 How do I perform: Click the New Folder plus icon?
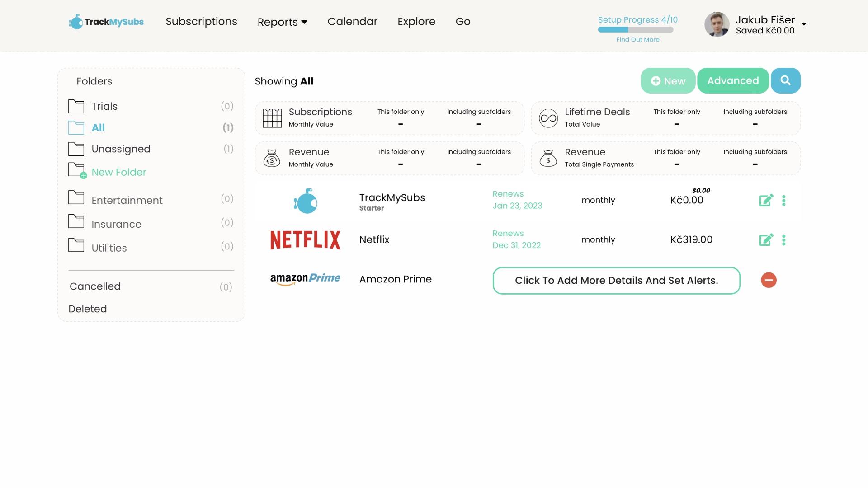[77, 171]
